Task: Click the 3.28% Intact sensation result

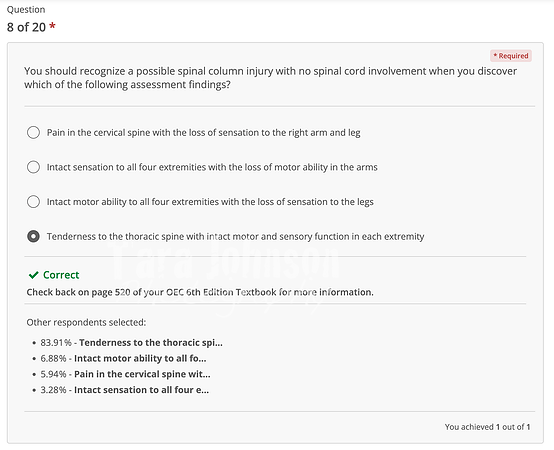Action: point(125,390)
